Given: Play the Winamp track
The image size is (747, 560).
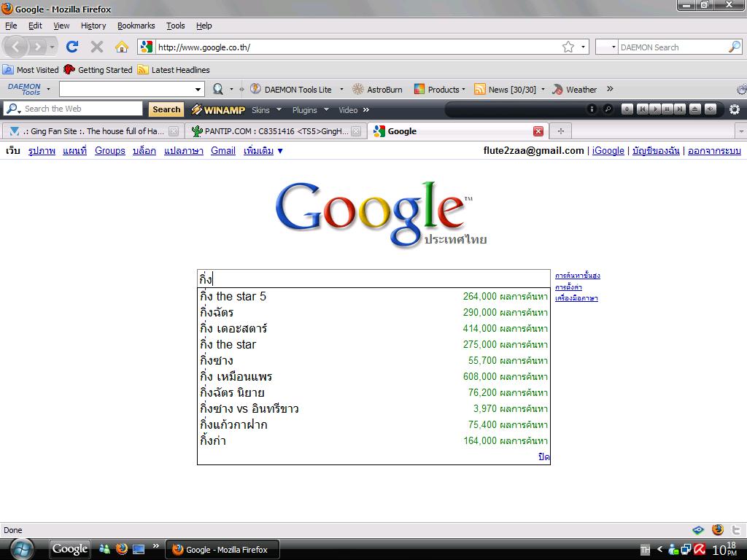Looking at the screenshot, I should (655, 109).
